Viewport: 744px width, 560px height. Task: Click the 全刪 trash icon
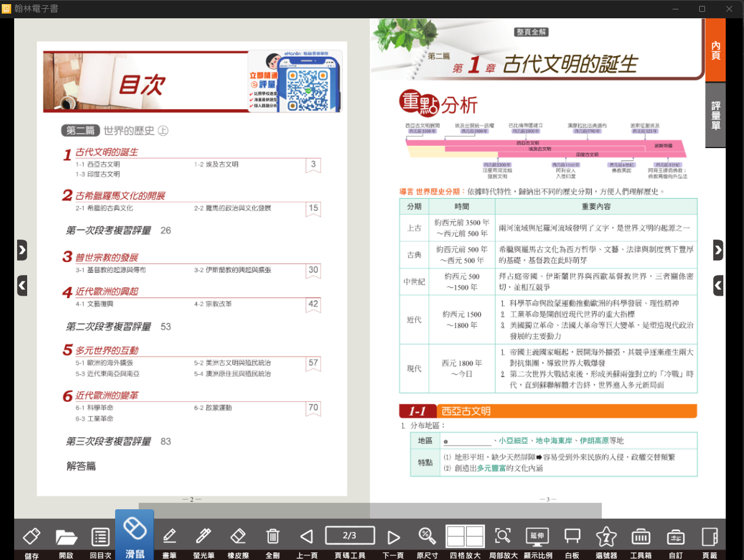(x=273, y=536)
